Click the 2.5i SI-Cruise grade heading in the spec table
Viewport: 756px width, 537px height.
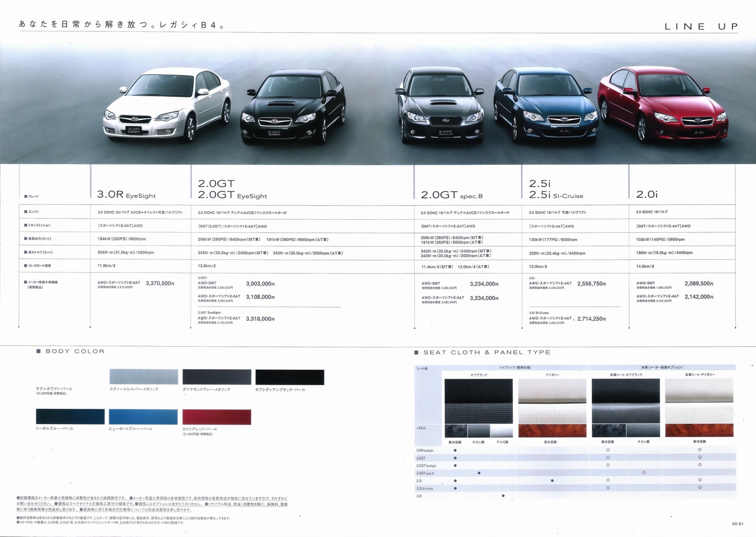(556, 196)
